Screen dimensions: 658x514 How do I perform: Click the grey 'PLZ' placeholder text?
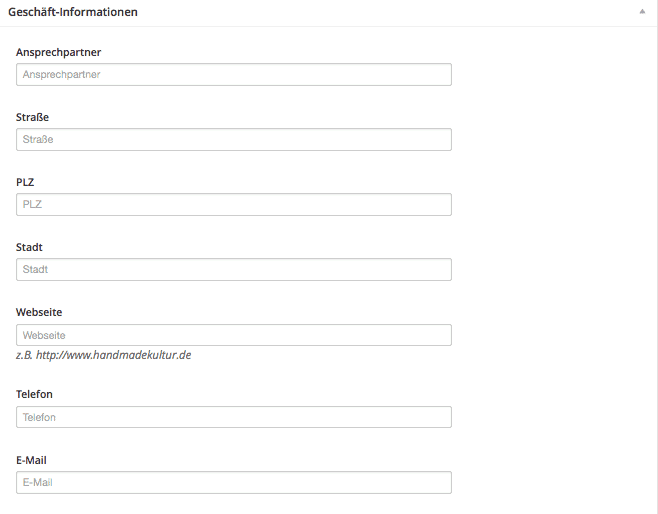[31, 204]
